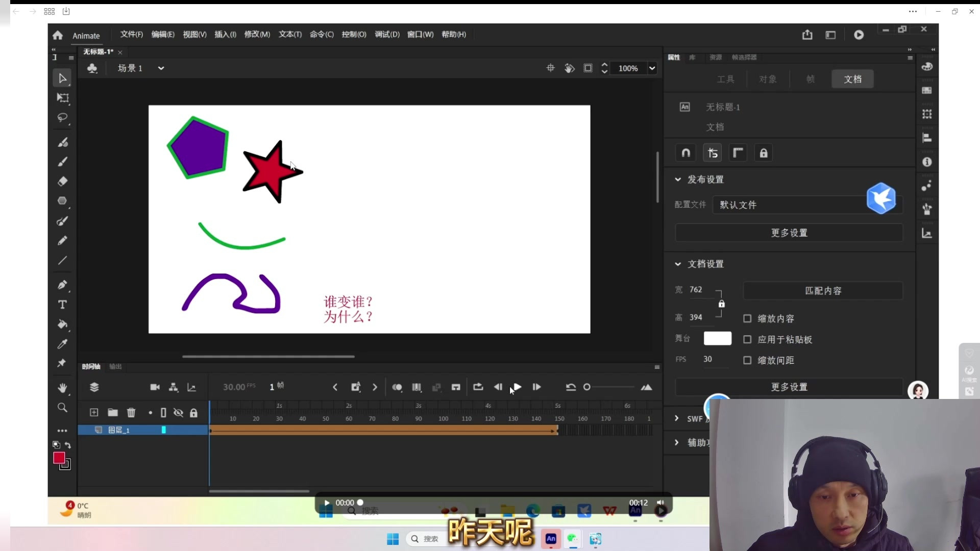Open the 插入(I) menu

click(x=225, y=34)
